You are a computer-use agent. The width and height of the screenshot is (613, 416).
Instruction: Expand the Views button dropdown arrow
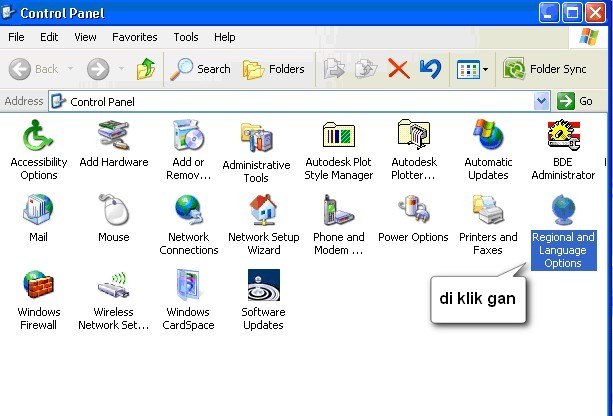pyautogui.click(x=486, y=69)
